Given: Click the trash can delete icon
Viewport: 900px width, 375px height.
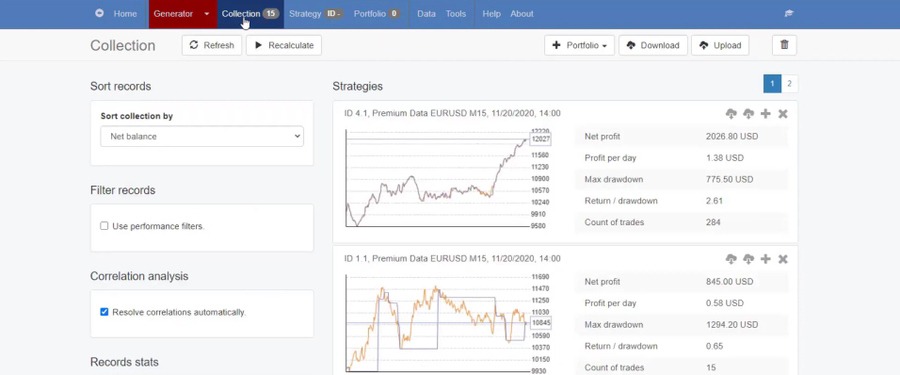Looking at the screenshot, I should (x=785, y=45).
